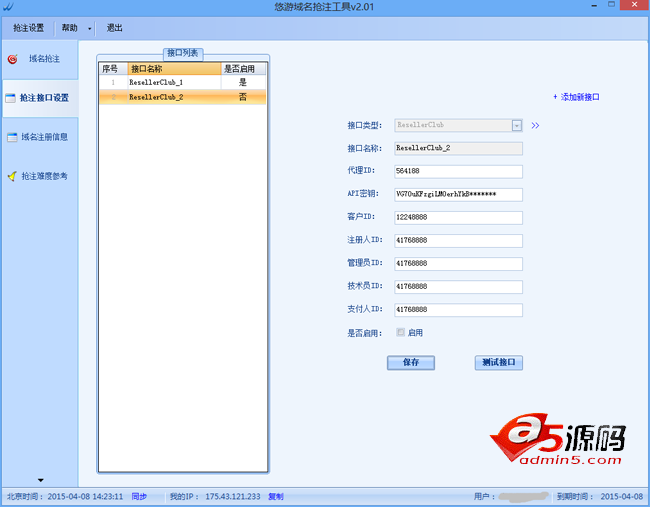Click Beijing time 2015-04-08 14:23:11
The width and height of the screenshot is (650, 507).
(x=85, y=496)
